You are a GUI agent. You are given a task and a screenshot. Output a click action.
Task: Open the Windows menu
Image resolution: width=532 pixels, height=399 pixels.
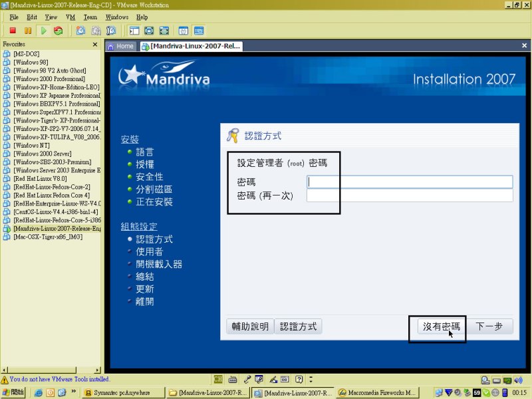point(117,17)
